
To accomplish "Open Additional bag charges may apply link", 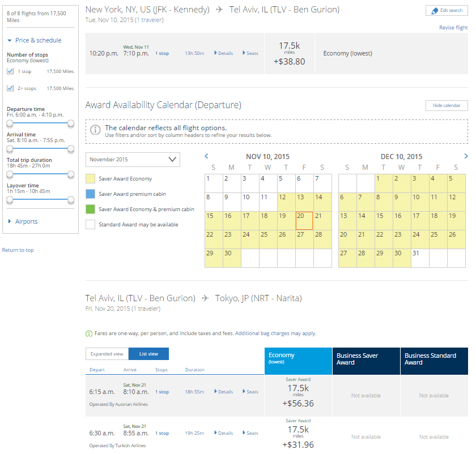I will 275,333.
